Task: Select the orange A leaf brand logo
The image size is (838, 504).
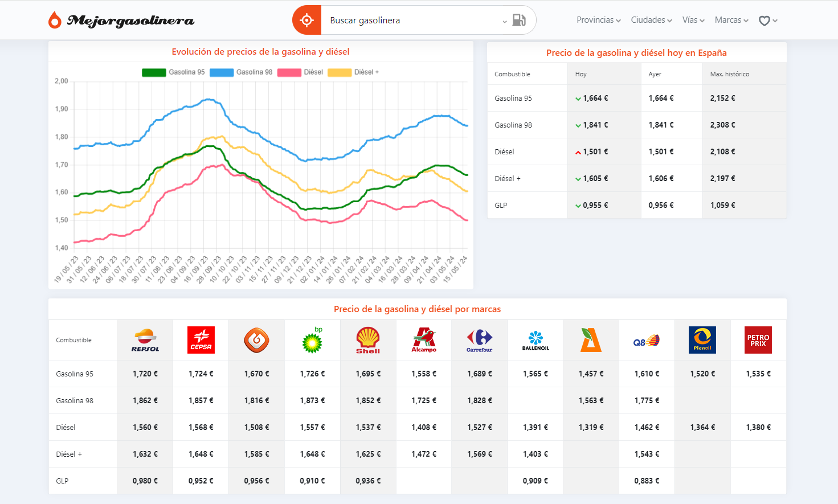Action: [x=591, y=340]
